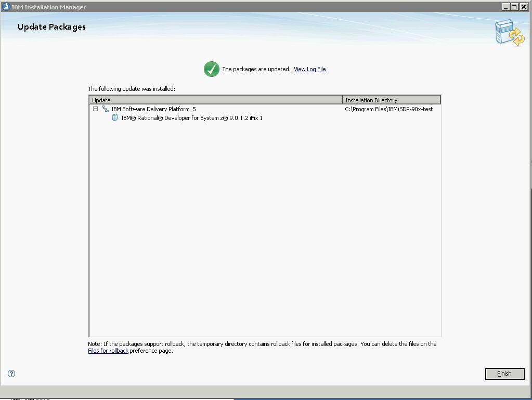This screenshot has width=532, height=400.
Task: Click the IBM Installation Manager title bar icon
Action: (6, 7)
